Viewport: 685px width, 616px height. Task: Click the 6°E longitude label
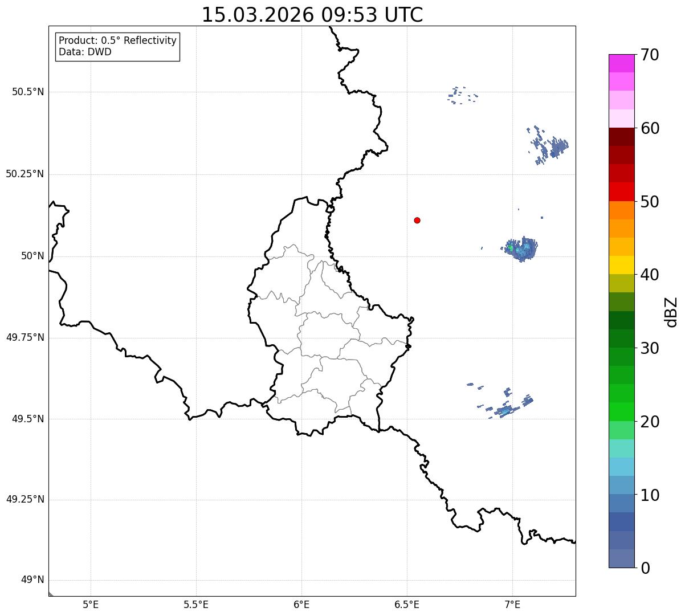(x=301, y=604)
